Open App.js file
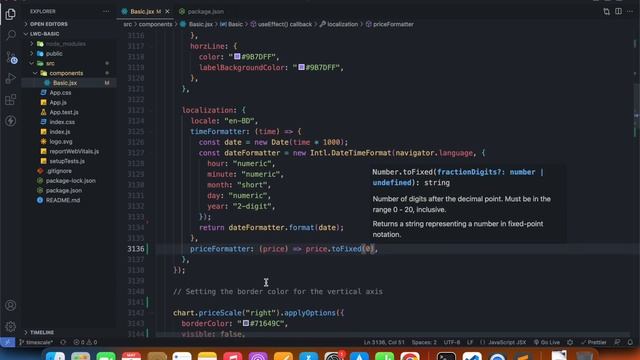640x360 pixels. point(58,102)
